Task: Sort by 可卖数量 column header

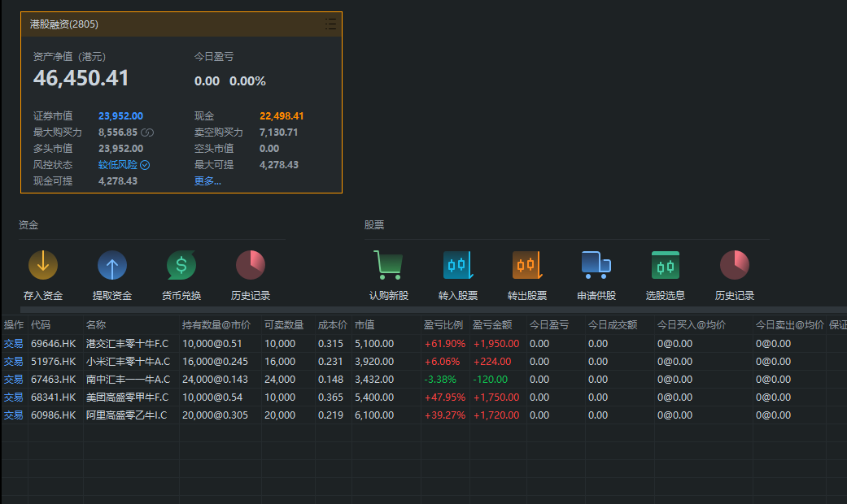Action: point(284,325)
